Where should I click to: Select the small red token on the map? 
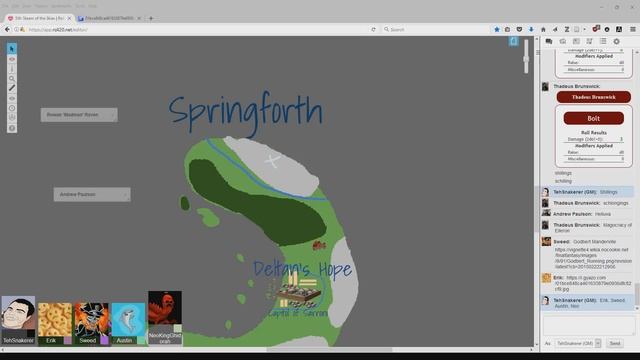click(319, 245)
